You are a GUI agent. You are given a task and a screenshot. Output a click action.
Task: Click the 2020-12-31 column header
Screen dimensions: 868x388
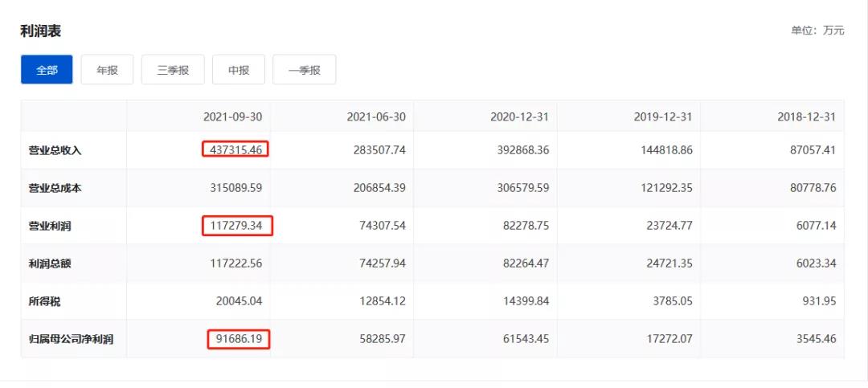point(519,116)
